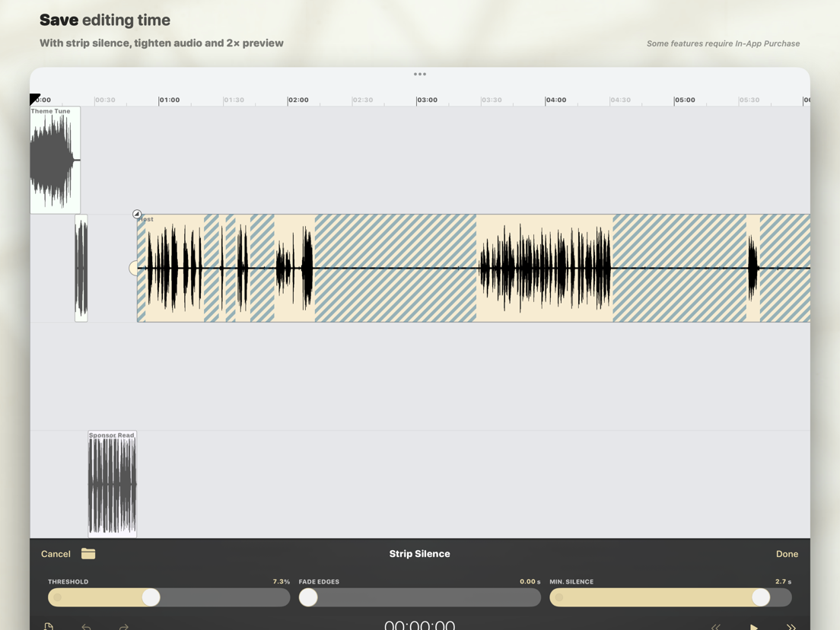Tap the skip-forward transport icon
Screen dimensions: 840x630
point(791,625)
